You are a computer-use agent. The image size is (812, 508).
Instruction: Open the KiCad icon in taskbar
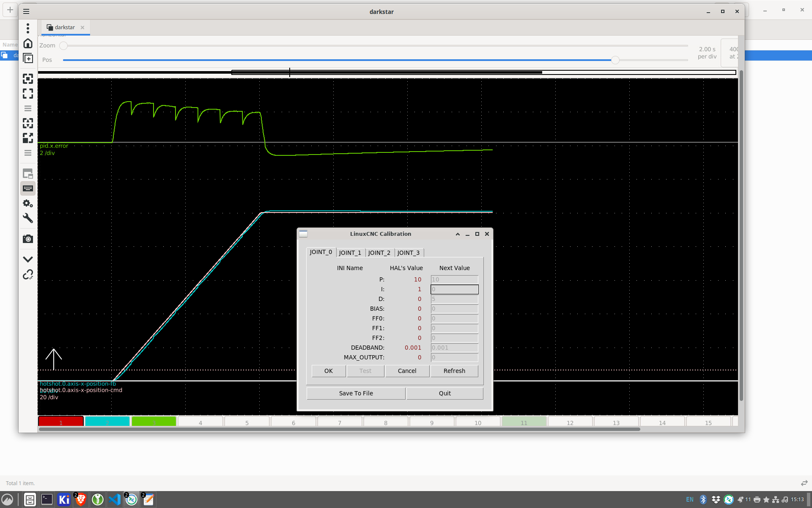point(64,500)
